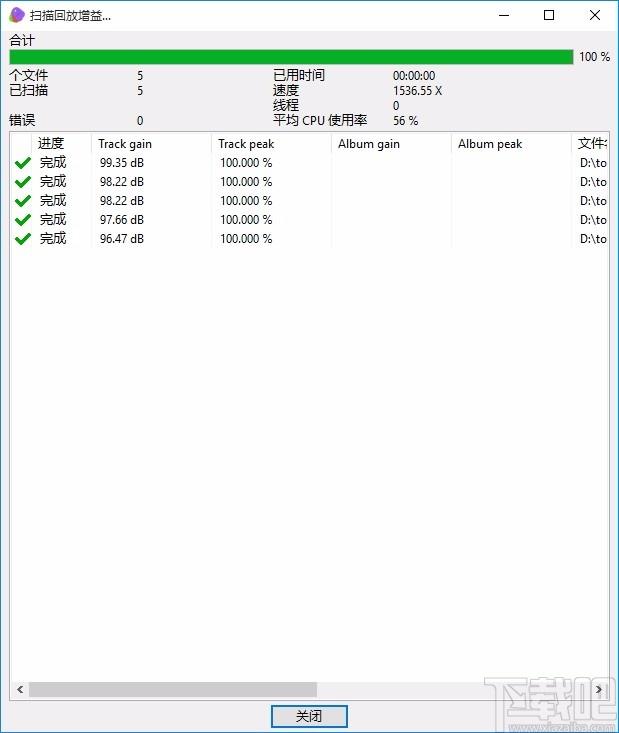The image size is (619, 733).
Task: Select the 96.47 dB track gain cell
Action: [121, 239]
